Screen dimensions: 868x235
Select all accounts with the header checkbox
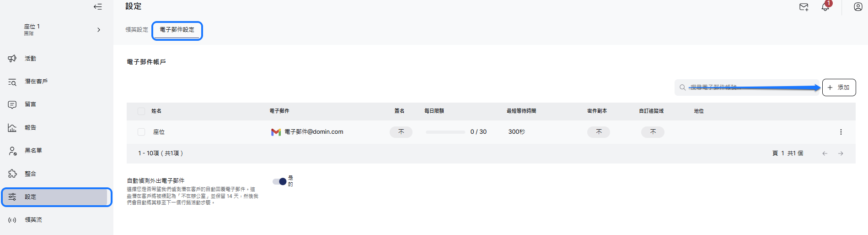coord(141,111)
